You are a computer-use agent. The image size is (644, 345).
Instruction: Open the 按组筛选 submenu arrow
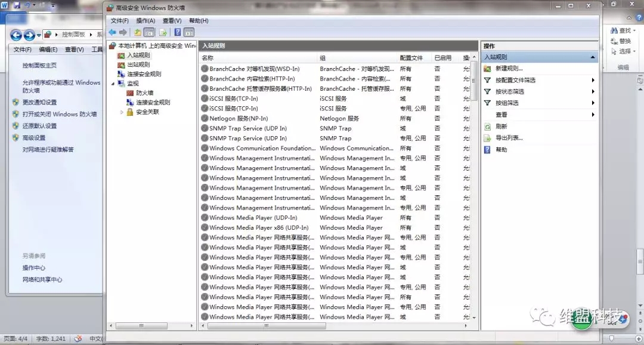click(593, 103)
